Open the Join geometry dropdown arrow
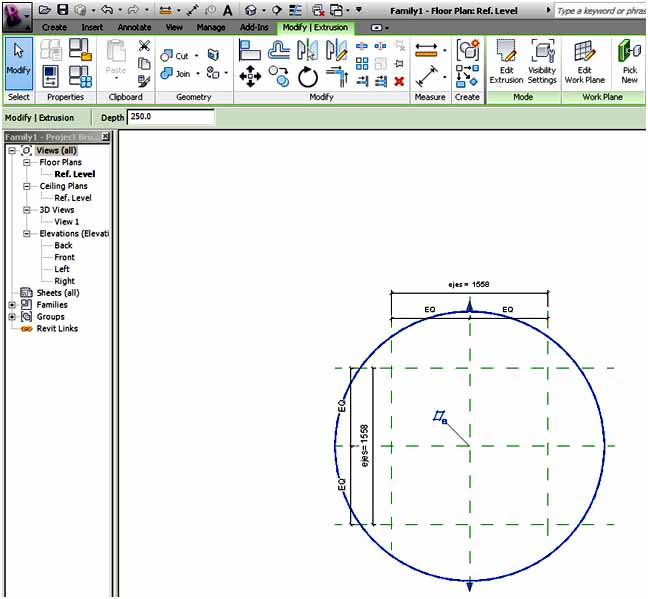Screen dimensions: 648x599 pyautogui.click(x=198, y=74)
